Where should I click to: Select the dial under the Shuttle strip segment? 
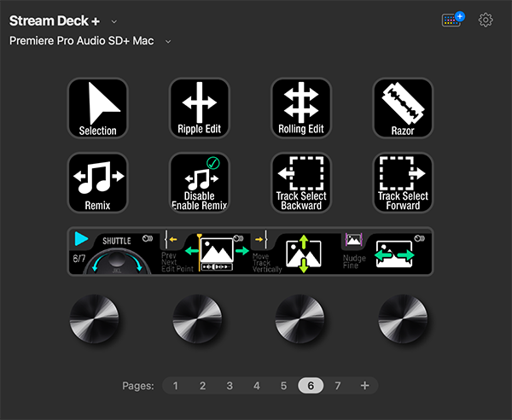coord(95,318)
